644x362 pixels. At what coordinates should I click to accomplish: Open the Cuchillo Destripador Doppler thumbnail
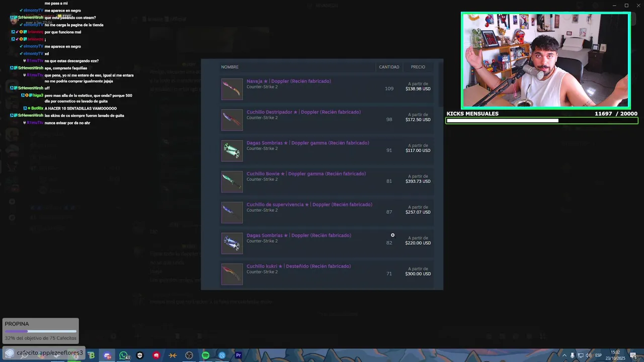click(232, 120)
